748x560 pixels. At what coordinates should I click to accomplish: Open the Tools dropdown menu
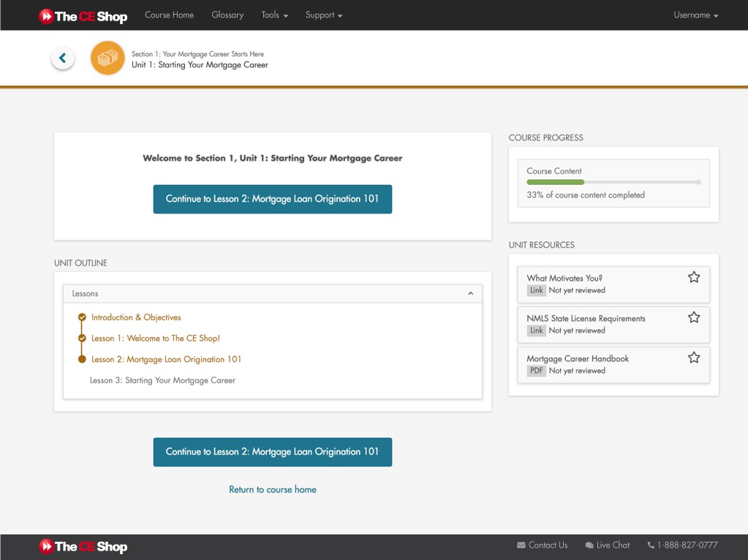click(275, 15)
